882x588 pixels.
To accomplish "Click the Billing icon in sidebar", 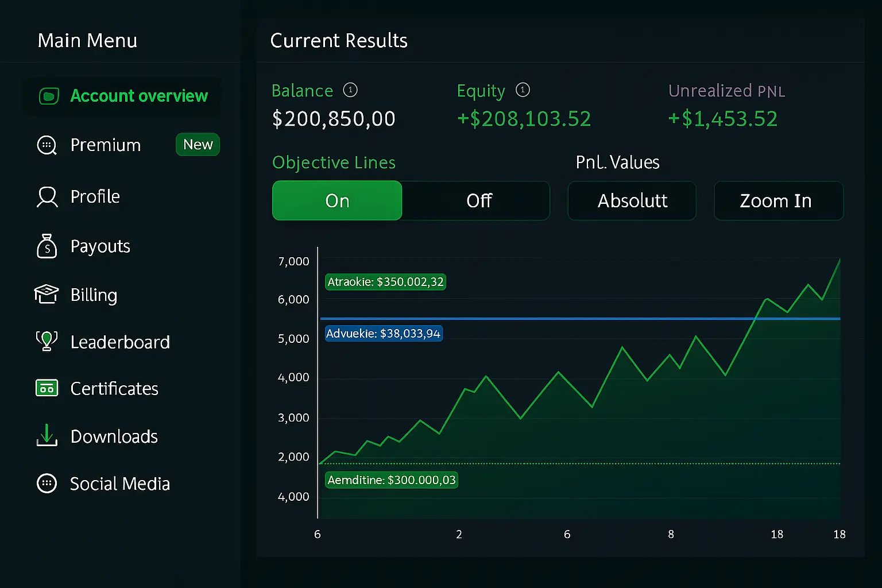I will click(x=47, y=295).
